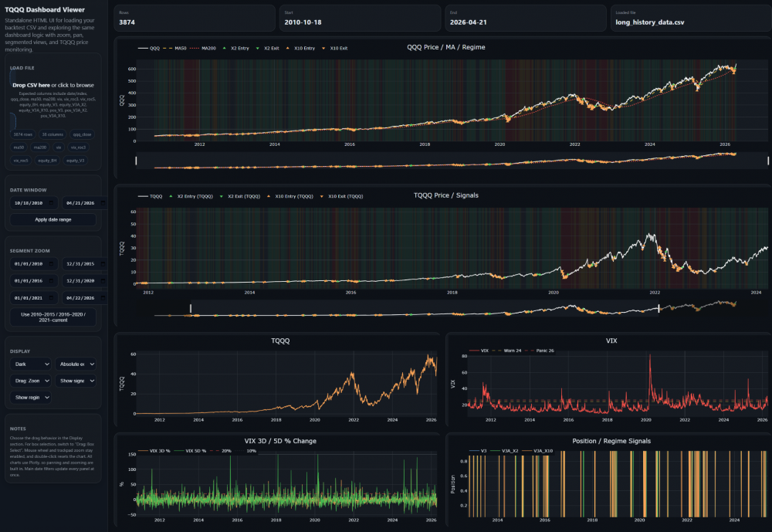Click right range handle under TQQQ signals chart
The height and width of the screenshot is (532, 772).
coord(659,308)
